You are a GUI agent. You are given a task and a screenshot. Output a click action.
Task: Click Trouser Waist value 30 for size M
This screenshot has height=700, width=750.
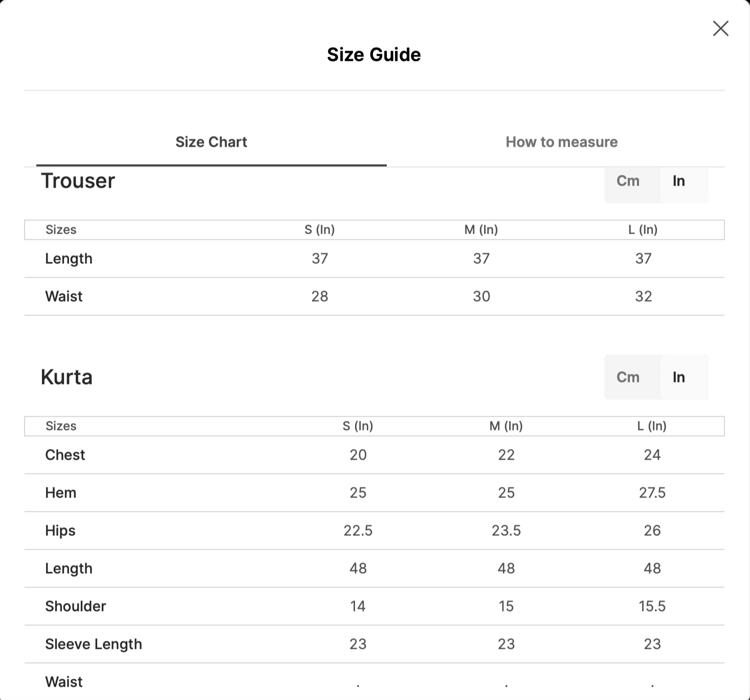pos(481,297)
